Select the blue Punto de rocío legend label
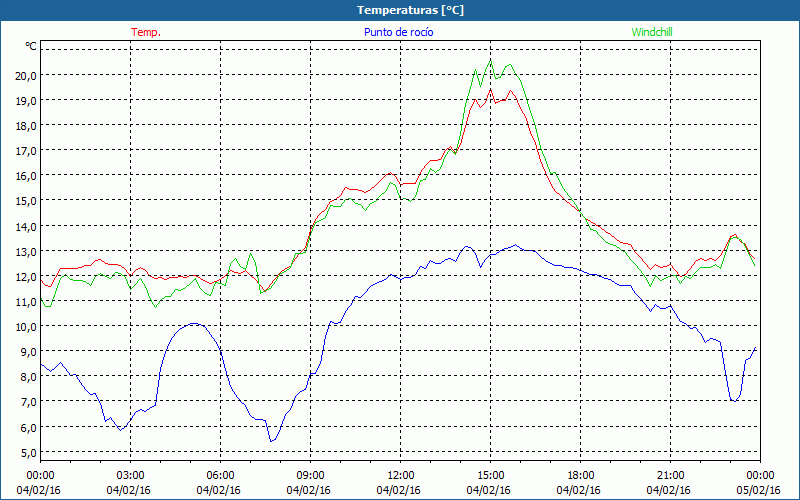This screenshot has width=800, height=500. click(x=398, y=32)
